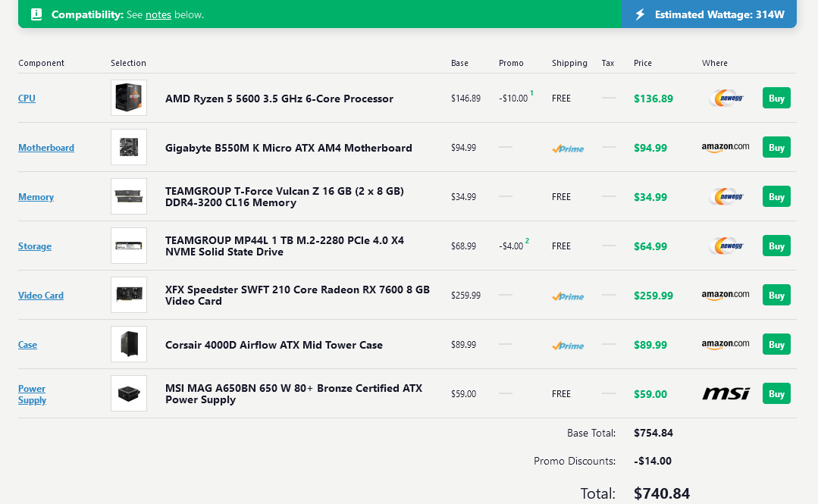Image resolution: width=818 pixels, height=504 pixels.
Task: Open the Gigabyte B550M K Micro ATX product name
Action: [289, 148]
